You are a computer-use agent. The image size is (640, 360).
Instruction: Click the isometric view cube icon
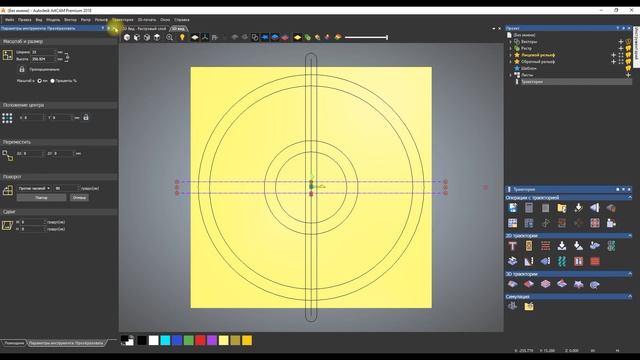[127, 38]
